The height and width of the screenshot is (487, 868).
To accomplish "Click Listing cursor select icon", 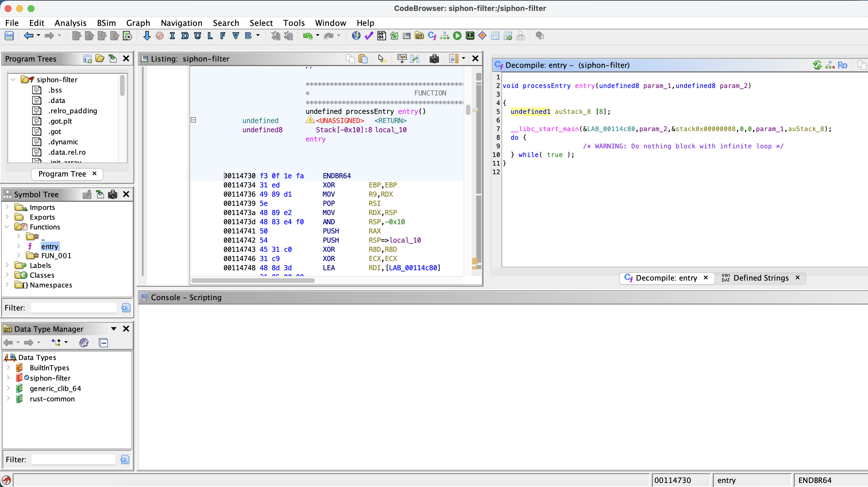I will click(381, 59).
